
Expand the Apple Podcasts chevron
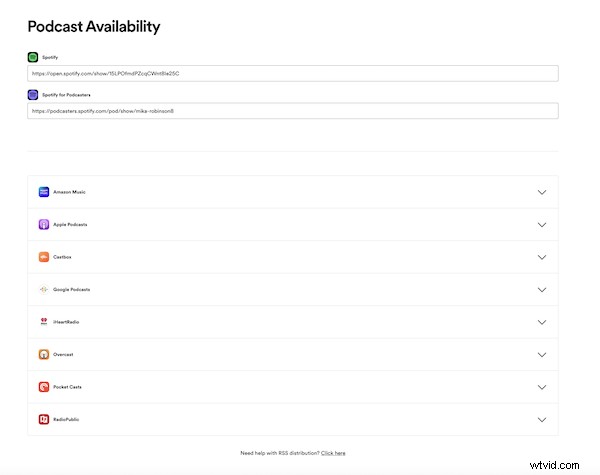542,225
